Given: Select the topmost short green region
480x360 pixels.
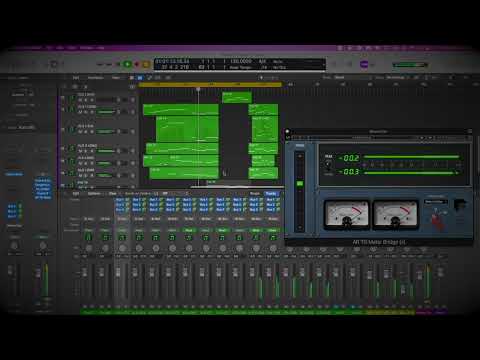Looking at the screenshot, I should [x=237, y=97].
